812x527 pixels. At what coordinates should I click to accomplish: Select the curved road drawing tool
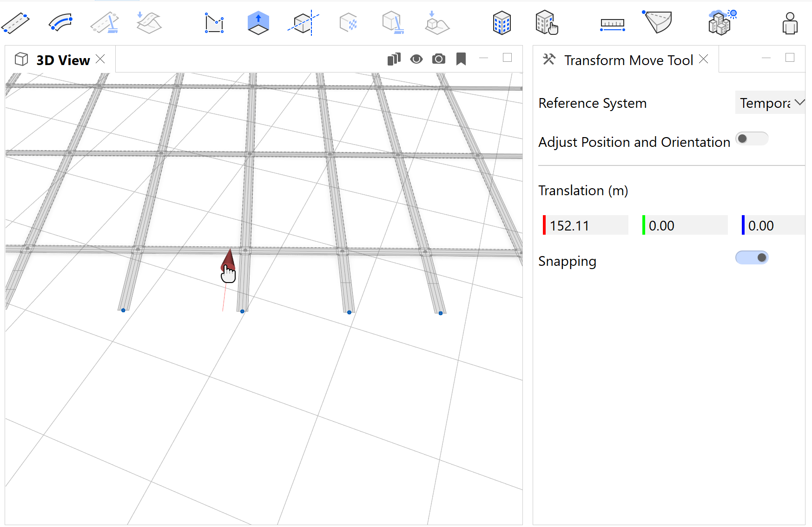tap(60, 21)
